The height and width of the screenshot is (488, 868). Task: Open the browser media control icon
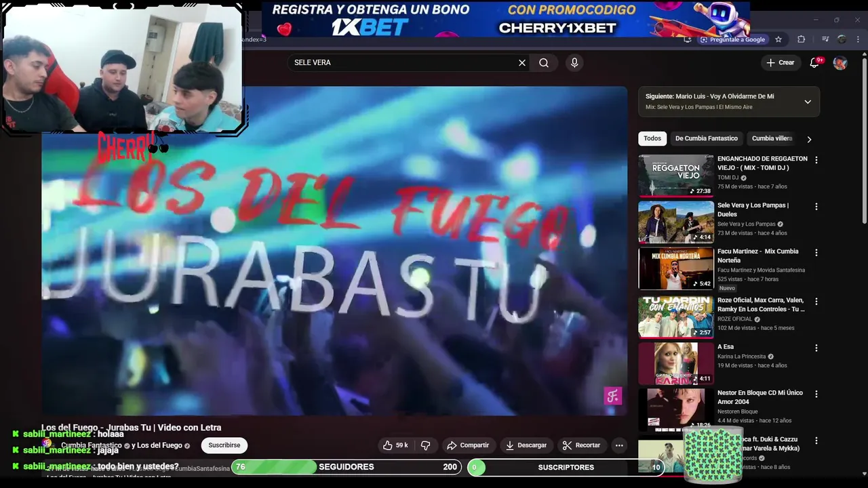coord(825,39)
